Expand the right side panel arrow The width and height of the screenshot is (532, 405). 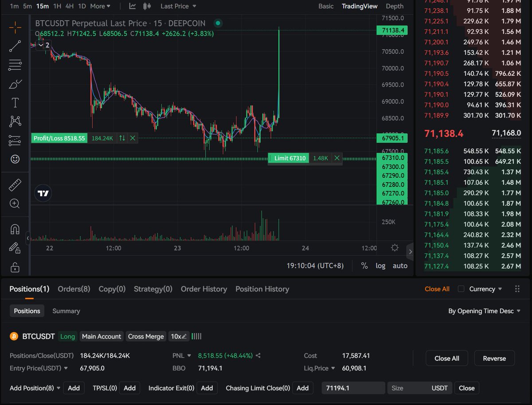click(410, 252)
